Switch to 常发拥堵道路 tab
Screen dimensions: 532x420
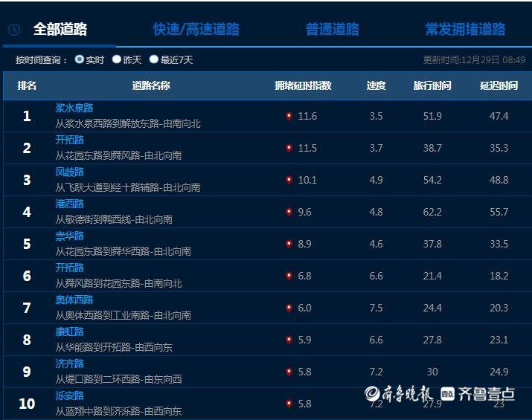(x=465, y=30)
